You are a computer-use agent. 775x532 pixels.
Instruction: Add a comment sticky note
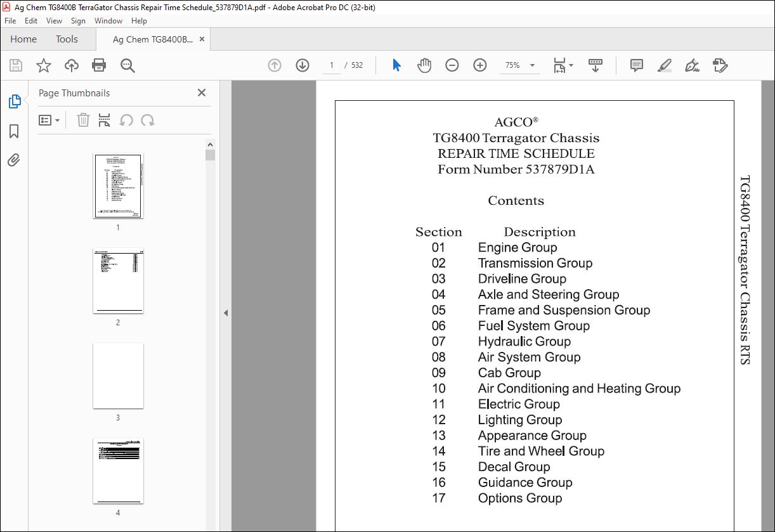point(637,65)
